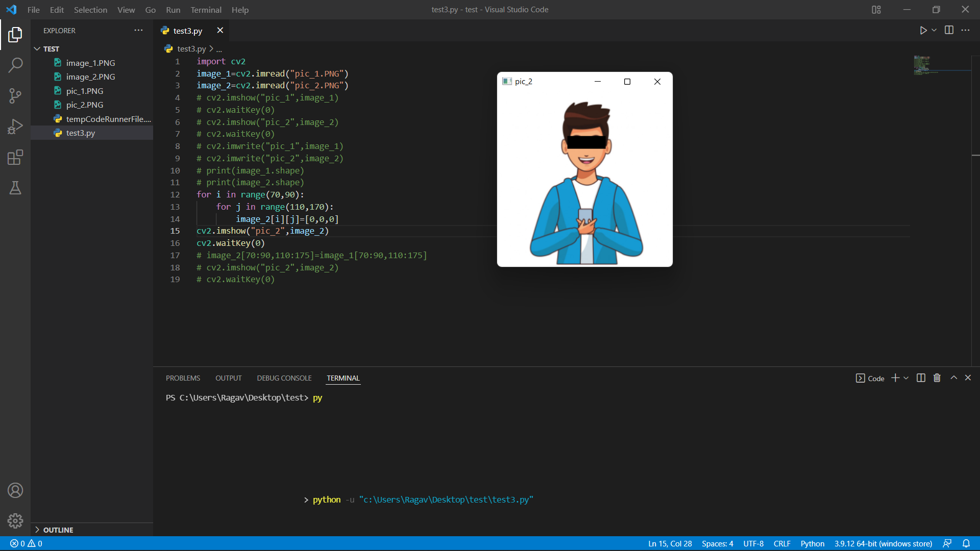
Task: Open the Search view in activity bar
Action: click(x=15, y=65)
